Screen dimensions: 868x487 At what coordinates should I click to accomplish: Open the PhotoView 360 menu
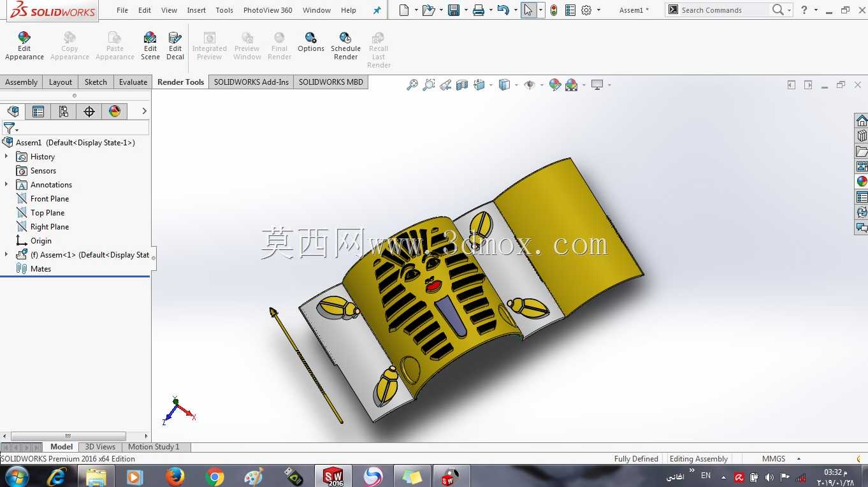(268, 10)
